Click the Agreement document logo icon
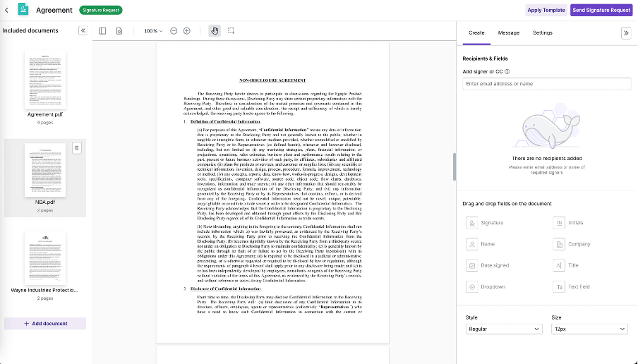This screenshot has width=638, height=364. click(x=23, y=9)
